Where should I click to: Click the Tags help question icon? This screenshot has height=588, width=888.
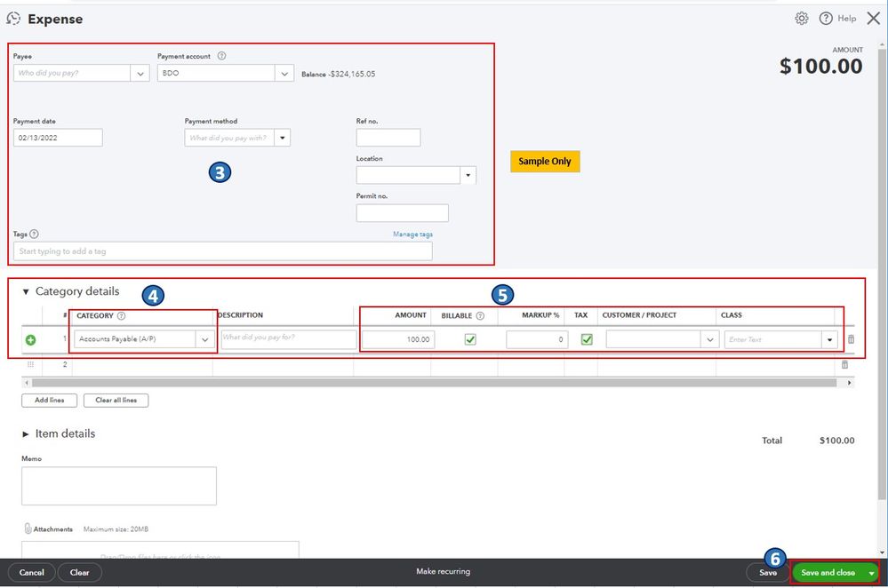click(x=34, y=234)
